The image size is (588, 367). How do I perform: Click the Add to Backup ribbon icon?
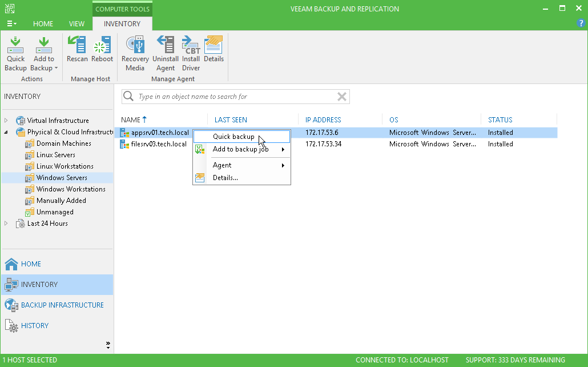pyautogui.click(x=44, y=45)
